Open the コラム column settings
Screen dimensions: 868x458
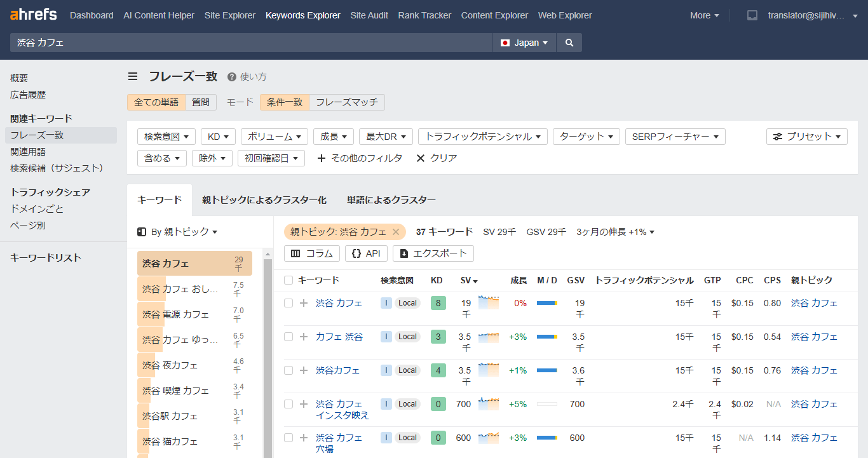pos(311,253)
